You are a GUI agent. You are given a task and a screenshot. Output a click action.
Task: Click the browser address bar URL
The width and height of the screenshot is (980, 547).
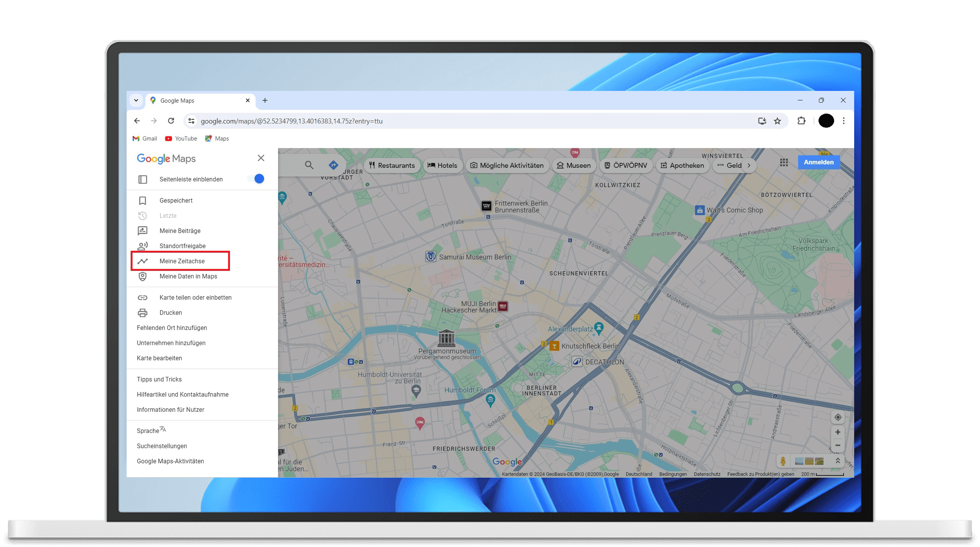coord(292,121)
